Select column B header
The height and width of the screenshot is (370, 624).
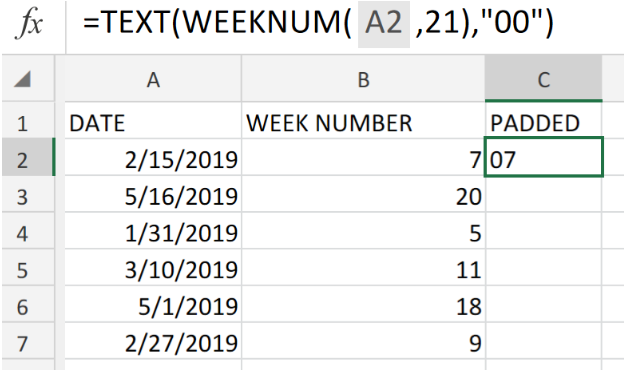[363, 79]
